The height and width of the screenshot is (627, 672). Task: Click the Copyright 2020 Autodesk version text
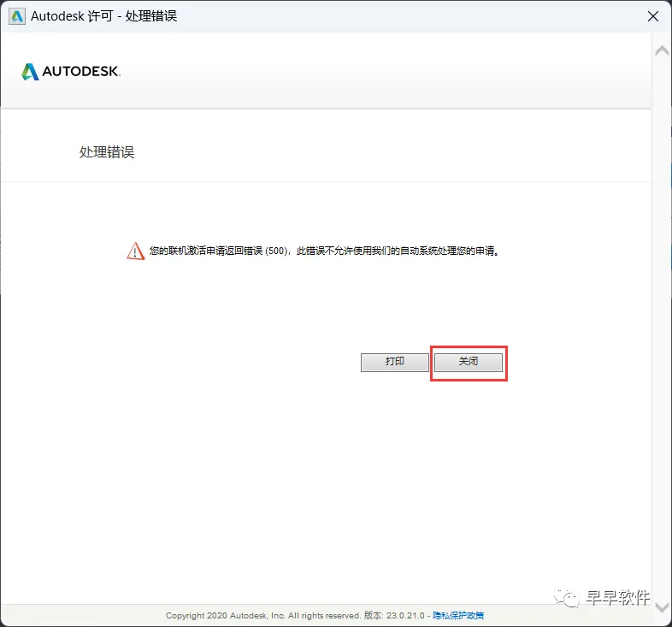[x=295, y=615]
